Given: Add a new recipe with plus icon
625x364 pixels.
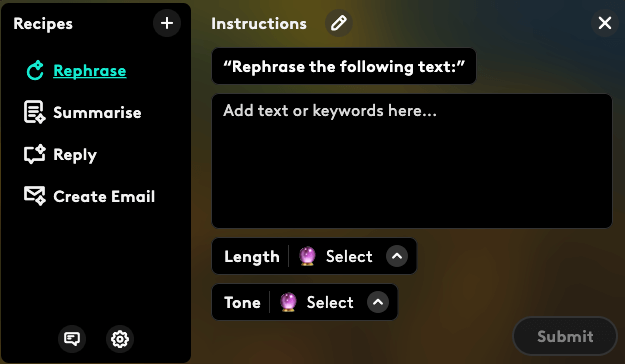Looking at the screenshot, I should tap(167, 23).
